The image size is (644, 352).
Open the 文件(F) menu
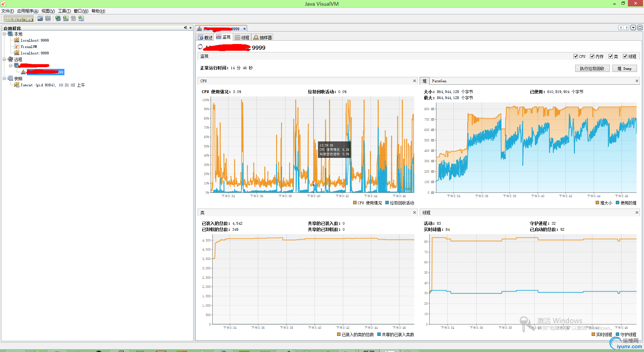(8, 11)
